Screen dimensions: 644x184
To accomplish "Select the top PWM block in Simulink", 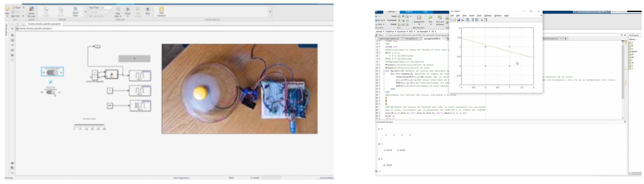I will point(140,75).
